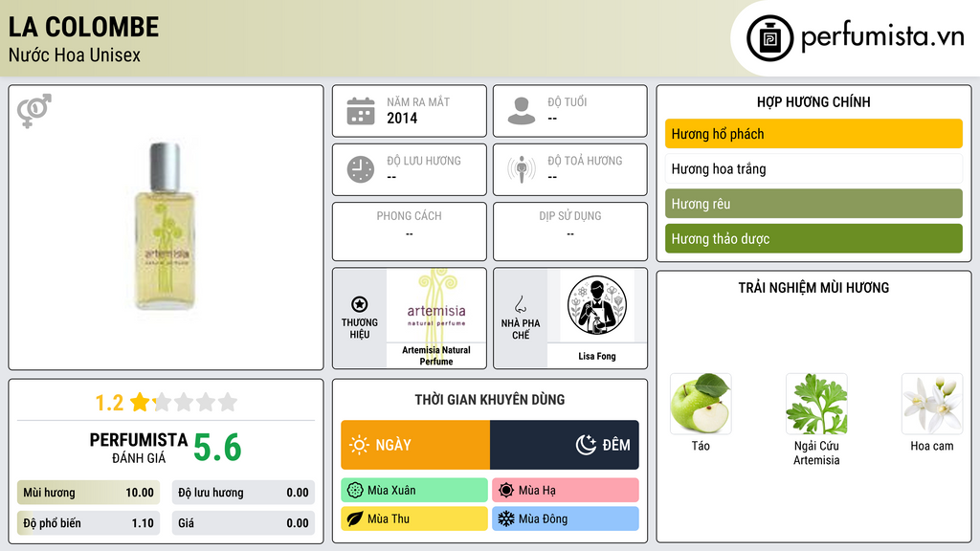Click the HỢP HƯƠNG CHÍNH heading

tap(813, 101)
